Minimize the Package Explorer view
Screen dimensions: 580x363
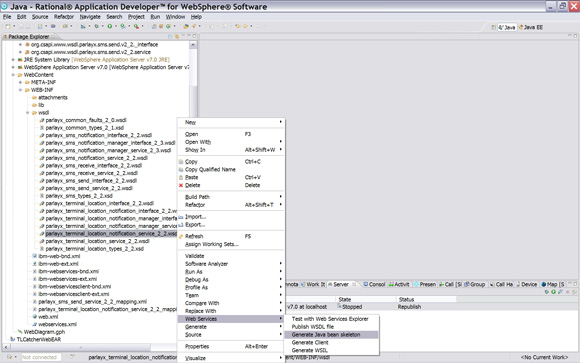(188, 36)
